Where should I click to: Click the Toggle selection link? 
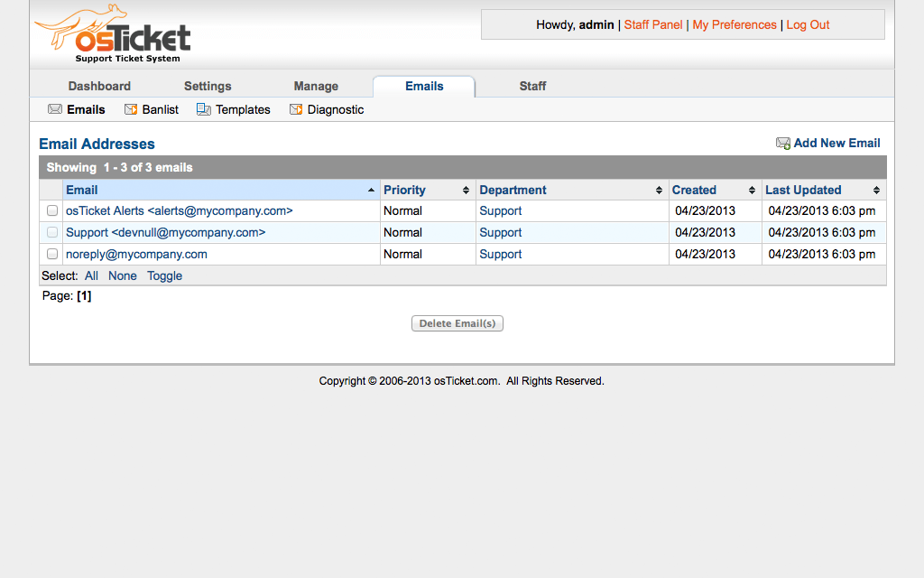pyautogui.click(x=164, y=275)
